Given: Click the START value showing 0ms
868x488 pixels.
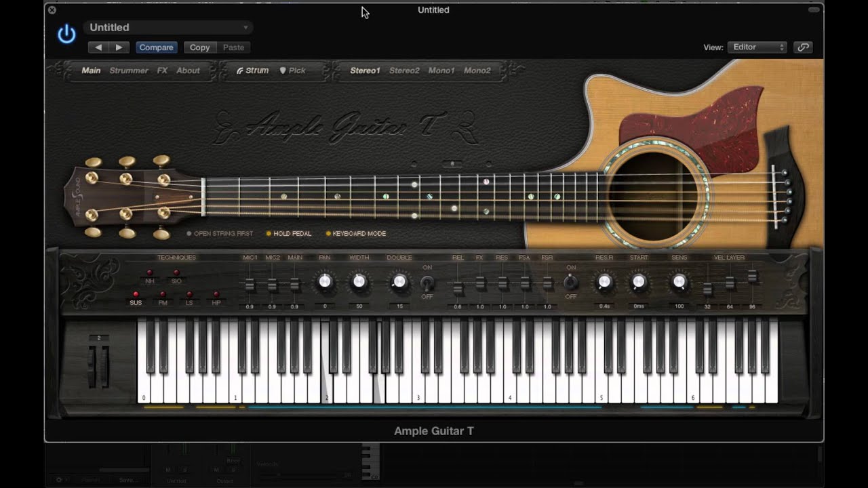Looking at the screenshot, I should (x=638, y=306).
